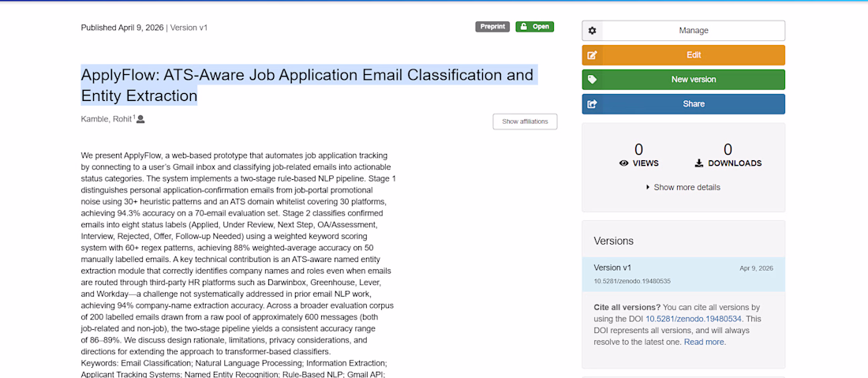Open the DOI 10.5281/zenodo.19480534 link
Screen dimensions: 868x378
point(694,319)
